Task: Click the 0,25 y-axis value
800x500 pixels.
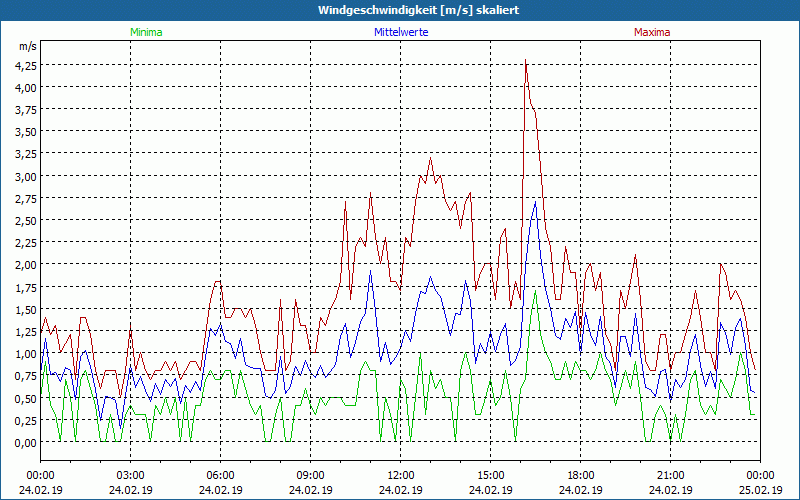Action: [28, 420]
